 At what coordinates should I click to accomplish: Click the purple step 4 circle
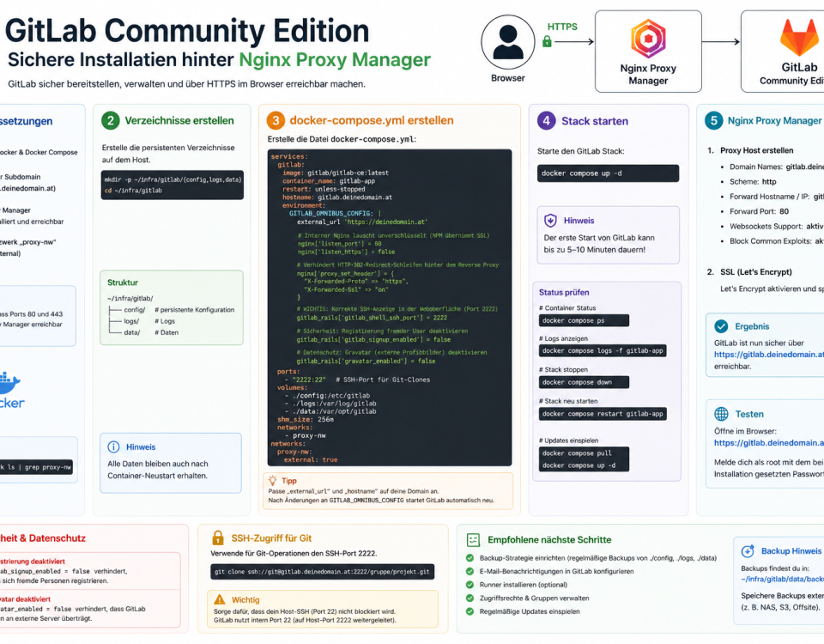[x=547, y=121]
